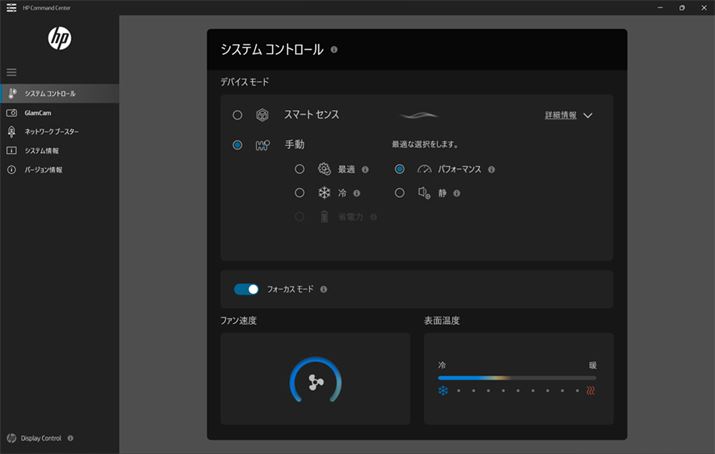Show info for フォーカス モード

pos(323,289)
